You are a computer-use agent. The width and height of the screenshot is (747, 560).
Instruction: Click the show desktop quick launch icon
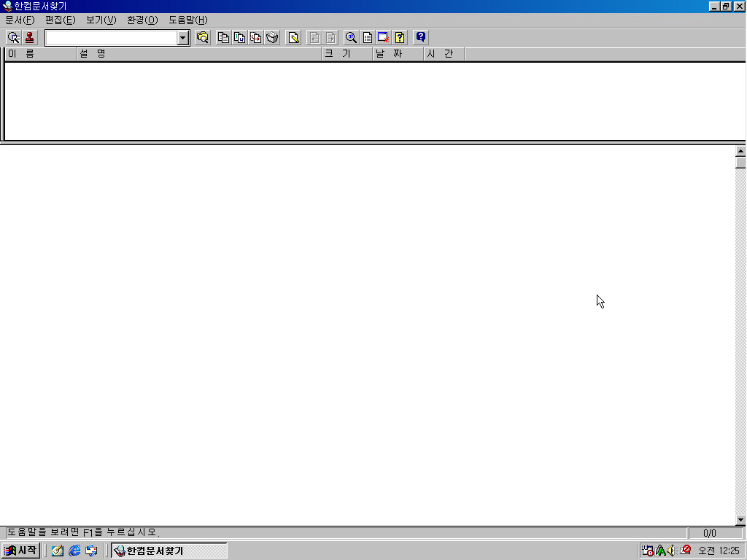coord(91,551)
